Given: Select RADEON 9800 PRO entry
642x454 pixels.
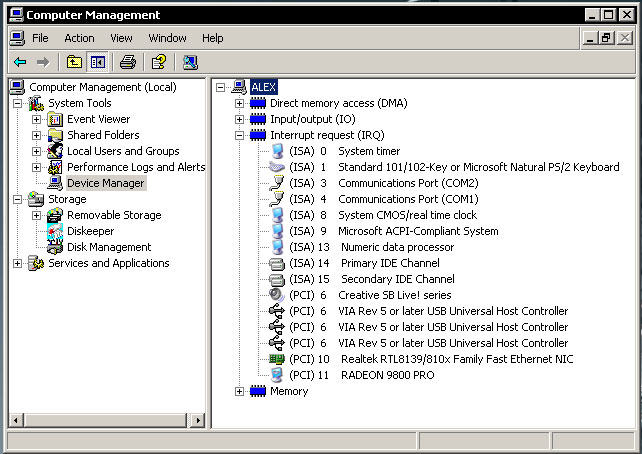Looking at the screenshot, I should click(388, 375).
